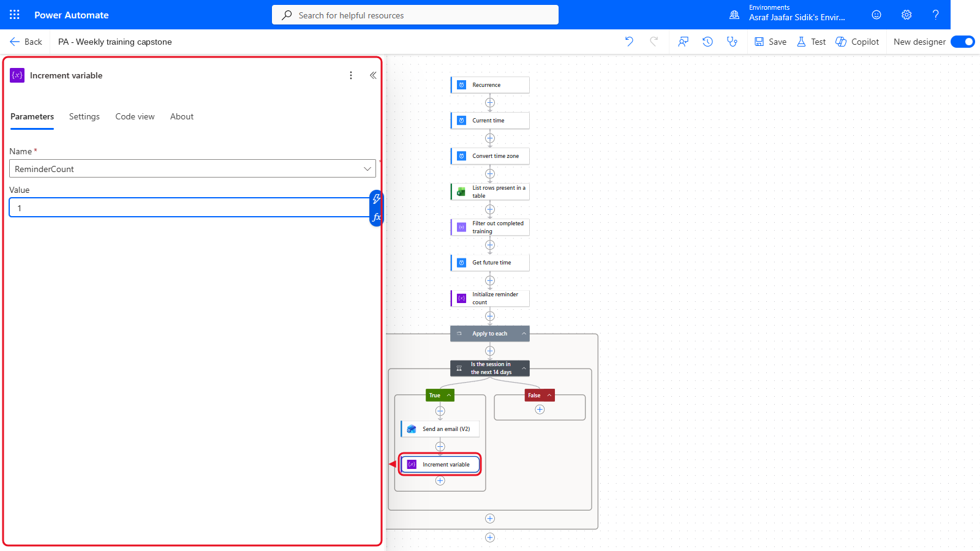Collapse the Apply to each loop
Screen dimensions: 980x551
[524, 334]
